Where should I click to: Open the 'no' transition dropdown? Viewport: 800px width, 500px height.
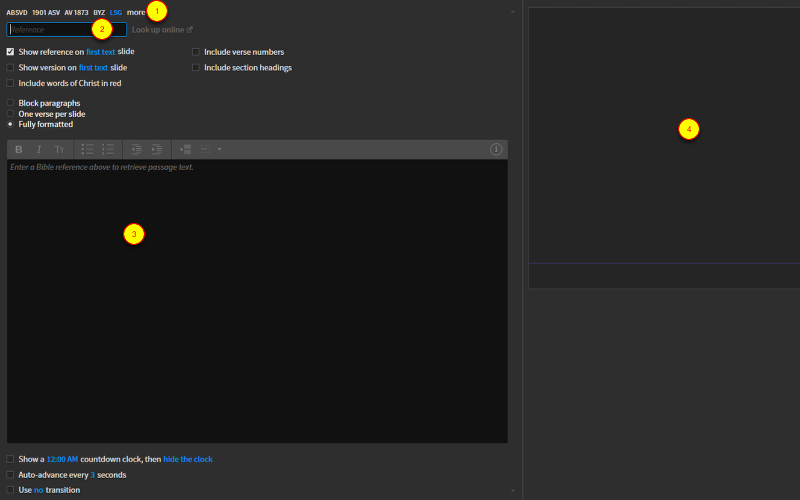(x=39, y=490)
